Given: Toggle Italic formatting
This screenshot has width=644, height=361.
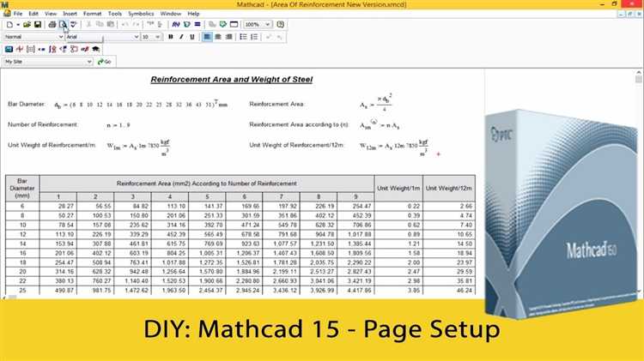Looking at the screenshot, I should coord(181,37).
